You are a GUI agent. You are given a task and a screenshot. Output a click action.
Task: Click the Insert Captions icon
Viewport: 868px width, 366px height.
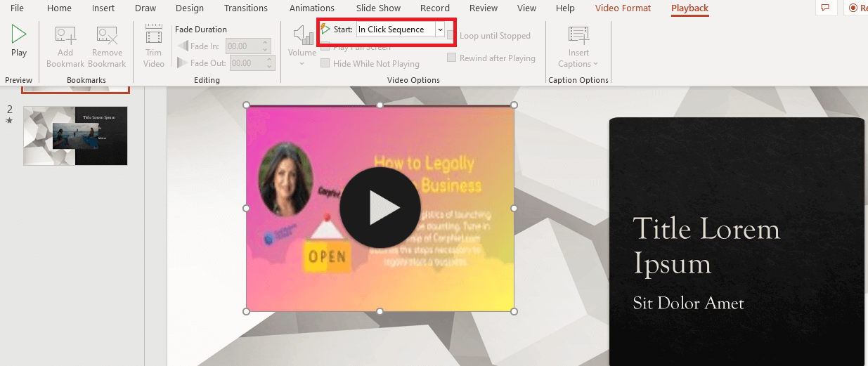click(578, 35)
